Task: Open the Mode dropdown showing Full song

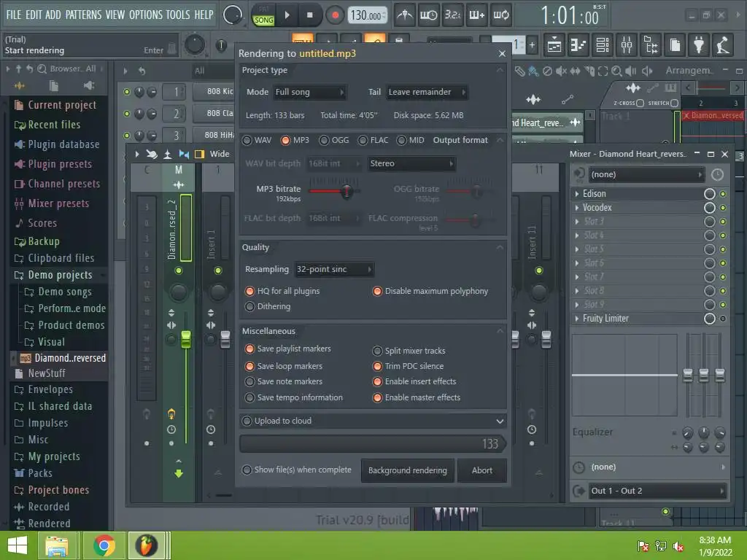Action: coord(309,92)
